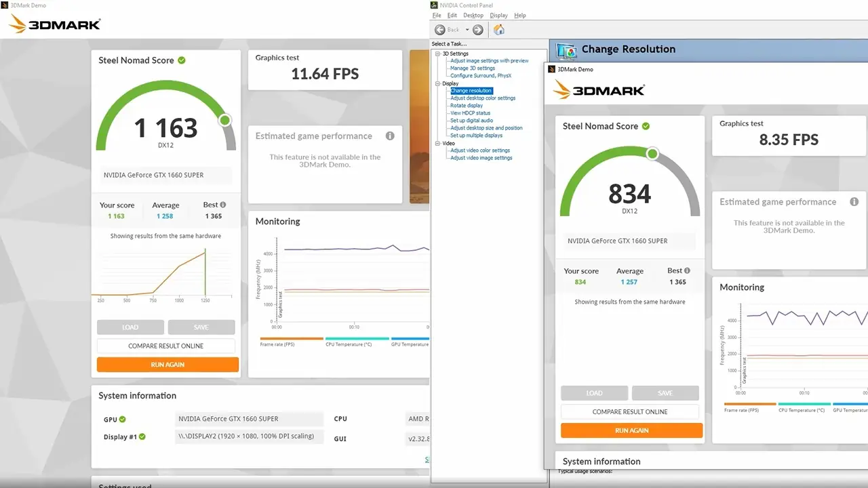Viewport: 868px width, 488px height.
Task: Open the File menu in NVIDIA Control Panel
Action: coord(437,16)
